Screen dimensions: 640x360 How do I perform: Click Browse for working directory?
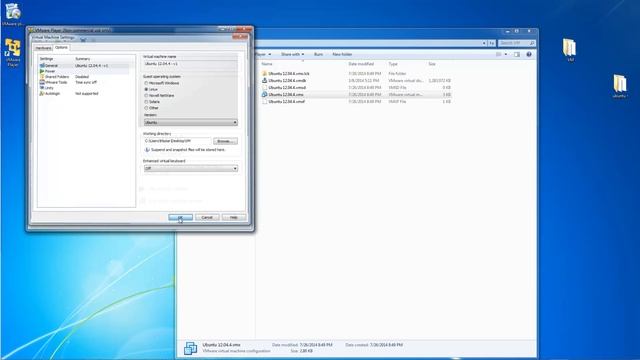point(225,141)
